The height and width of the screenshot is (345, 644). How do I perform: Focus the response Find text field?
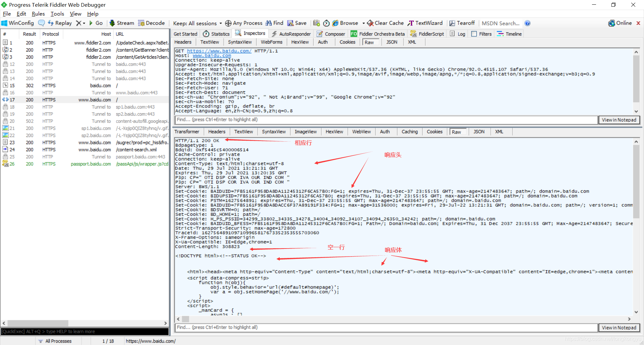point(386,327)
